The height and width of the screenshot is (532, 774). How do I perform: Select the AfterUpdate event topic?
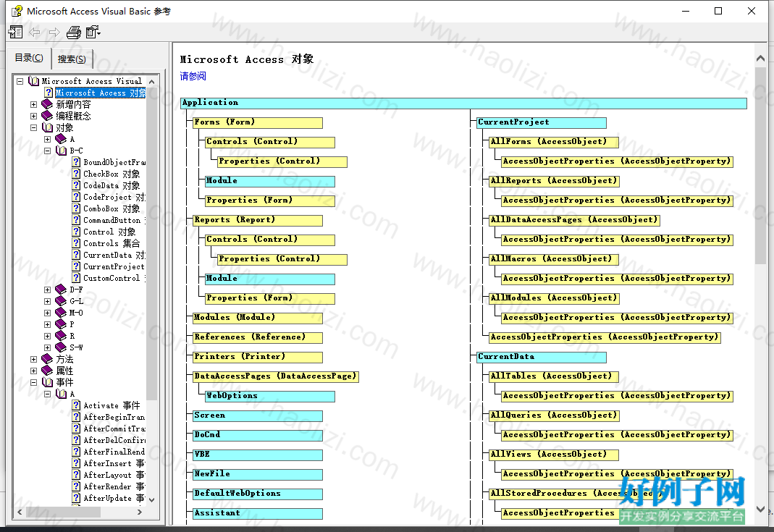(x=114, y=498)
